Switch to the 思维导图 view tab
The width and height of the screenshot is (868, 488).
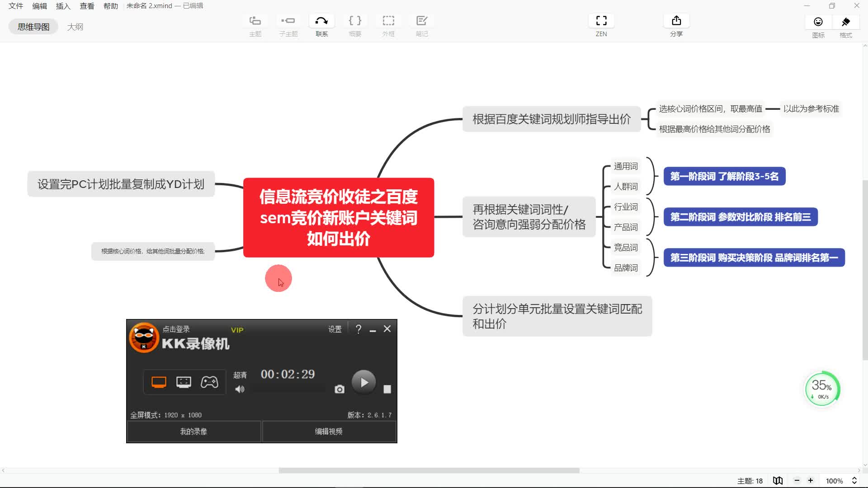point(33,27)
